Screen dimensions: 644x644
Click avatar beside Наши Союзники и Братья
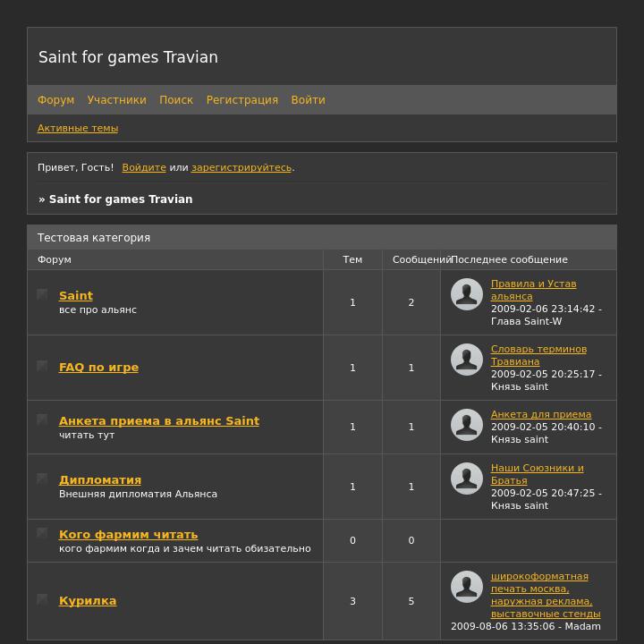tap(467, 479)
